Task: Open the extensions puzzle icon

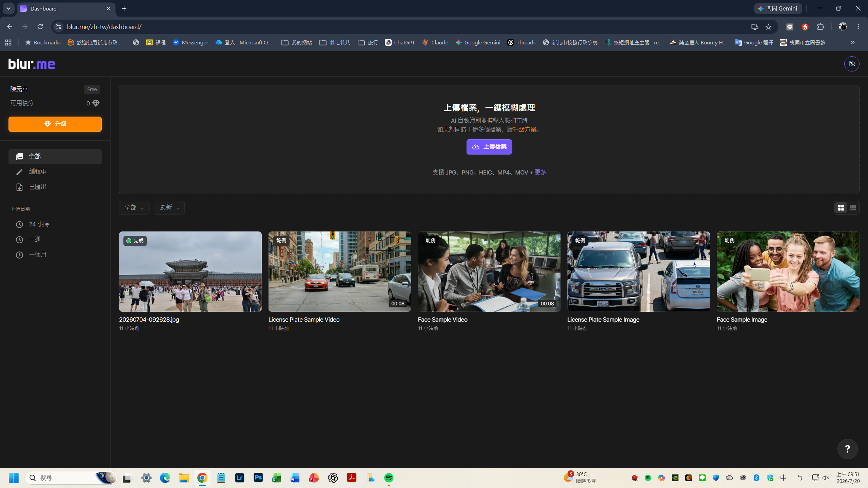Action: coord(821,27)
